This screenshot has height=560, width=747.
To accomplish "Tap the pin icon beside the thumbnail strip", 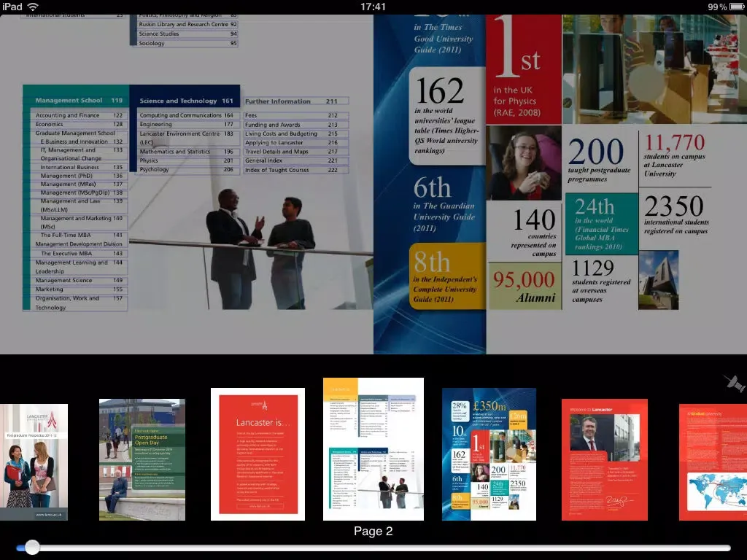I will [734, 383].
